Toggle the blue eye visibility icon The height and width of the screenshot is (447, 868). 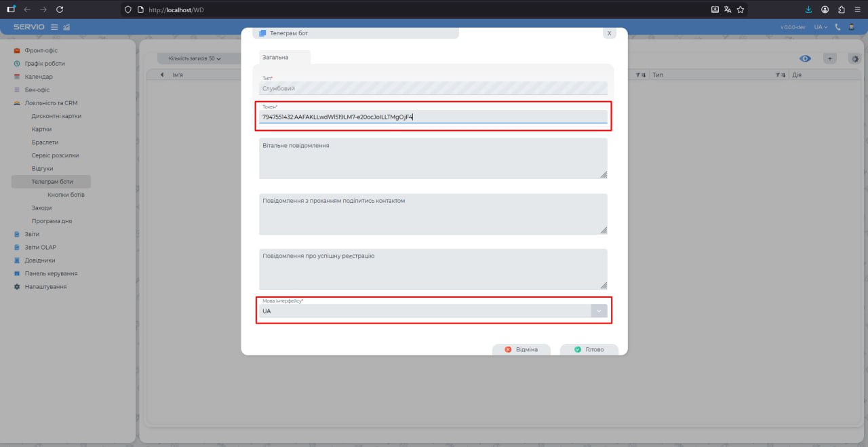[x=805, y=58]
